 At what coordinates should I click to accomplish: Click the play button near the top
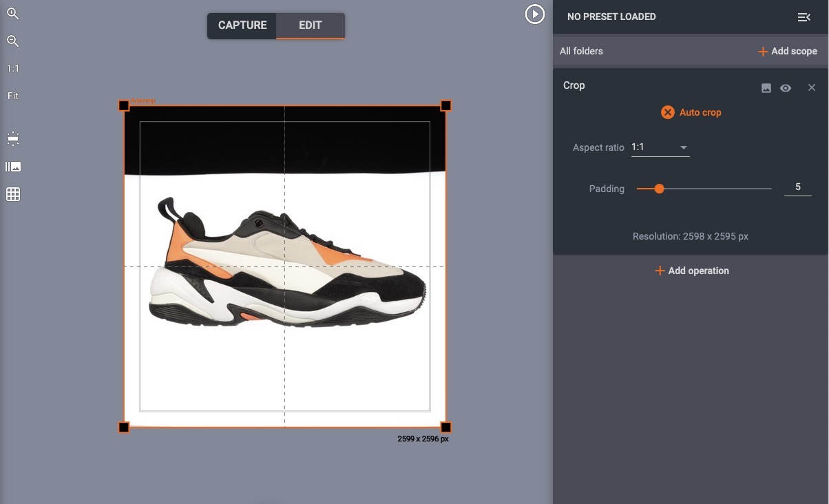(535, 14)
